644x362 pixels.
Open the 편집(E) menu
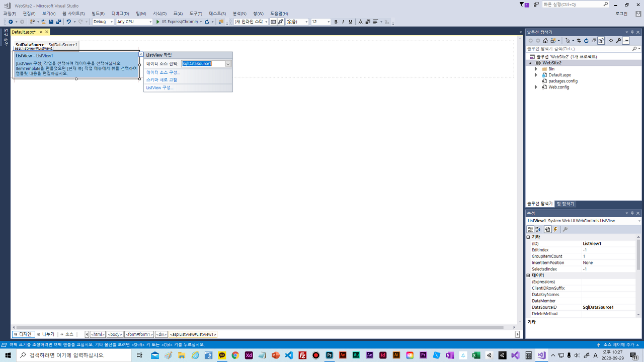(29, 14)
